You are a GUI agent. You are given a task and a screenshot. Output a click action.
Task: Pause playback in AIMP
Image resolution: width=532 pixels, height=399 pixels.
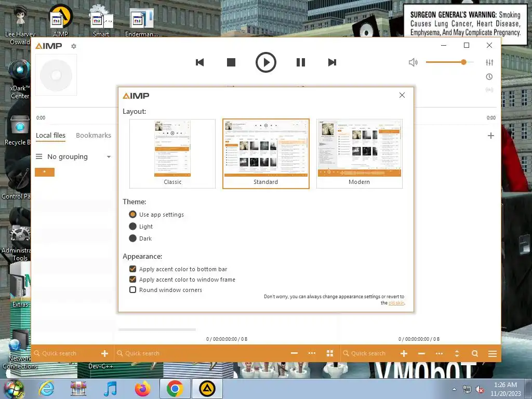tap(301, 62)
